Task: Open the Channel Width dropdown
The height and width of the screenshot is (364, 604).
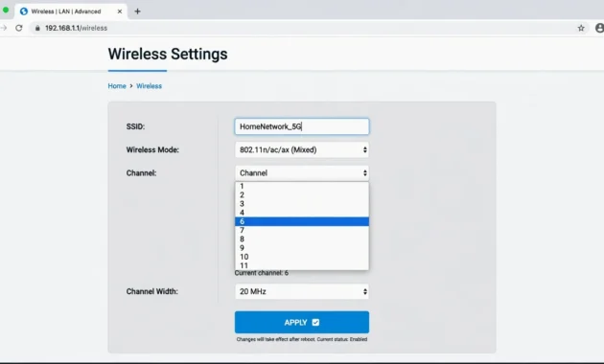Action: point(302,291)
